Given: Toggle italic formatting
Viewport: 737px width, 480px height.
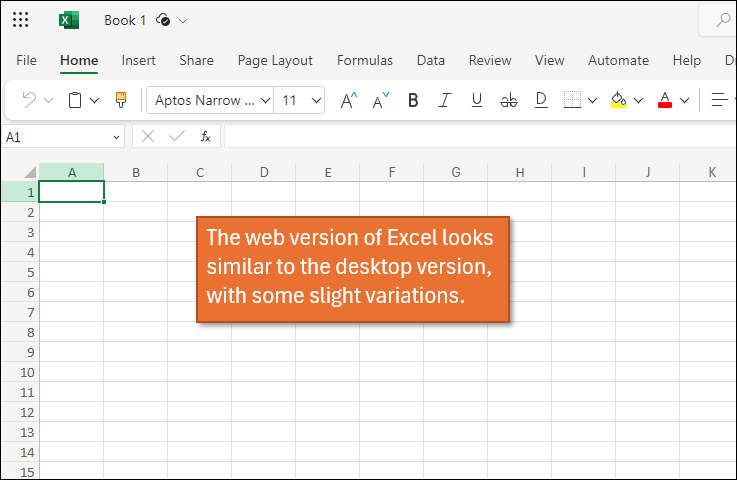Looking at the screenshot, I should [445, 100].
